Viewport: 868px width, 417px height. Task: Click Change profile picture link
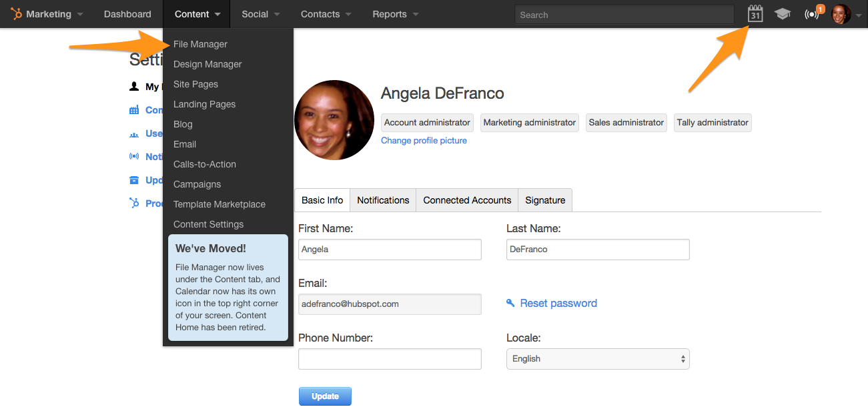[x=424, y=141]
